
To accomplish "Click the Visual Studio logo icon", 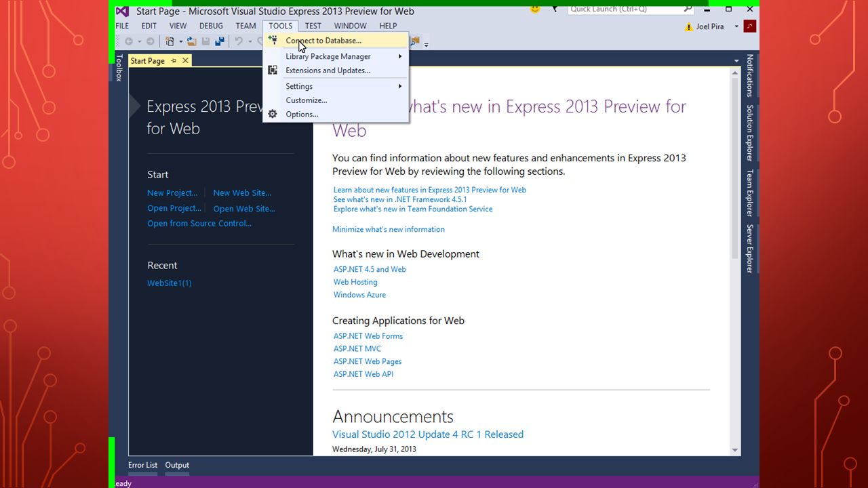I will tap(122, 11).
